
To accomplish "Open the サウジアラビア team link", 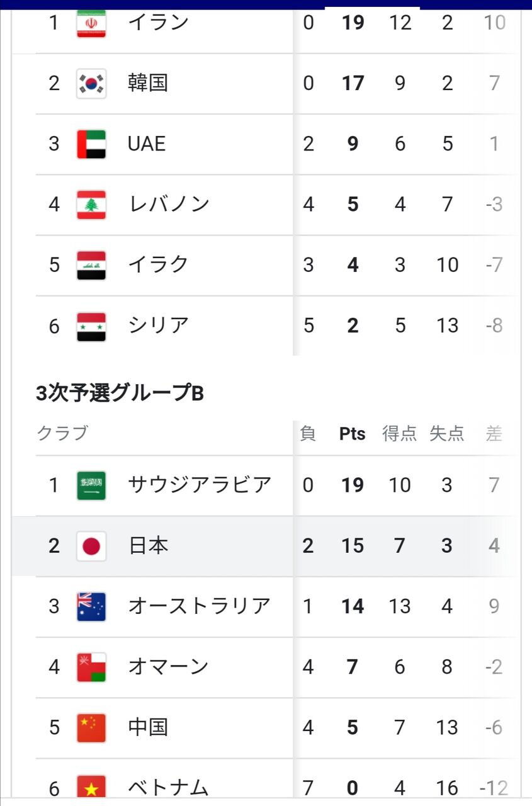I will coord(200,485).
